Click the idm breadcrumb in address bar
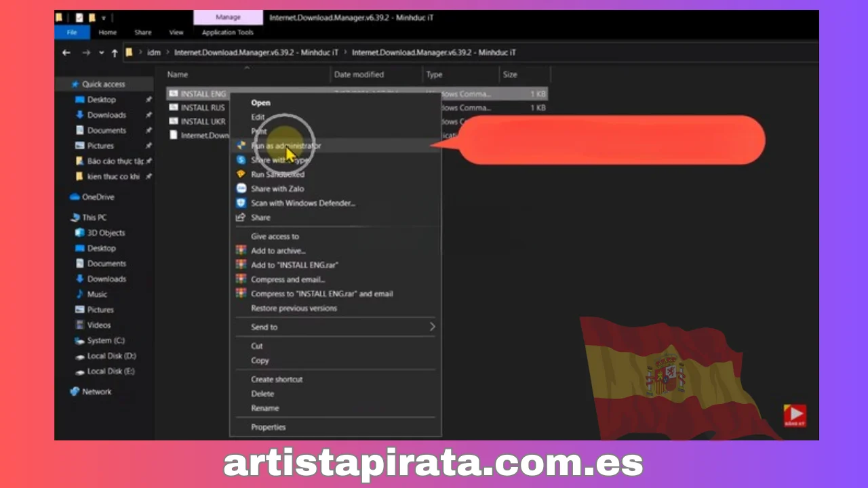Viewport: 868px width, 488px height. point(154,53)
